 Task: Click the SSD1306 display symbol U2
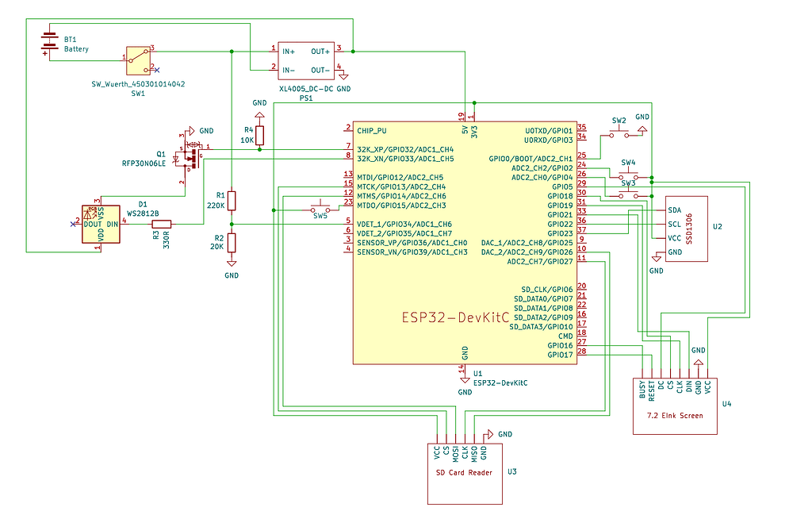pyautogui.click(x=687, y=226)
